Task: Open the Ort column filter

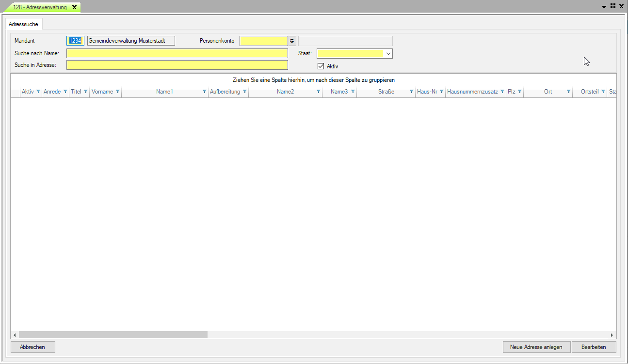Action: click(569, 92)
